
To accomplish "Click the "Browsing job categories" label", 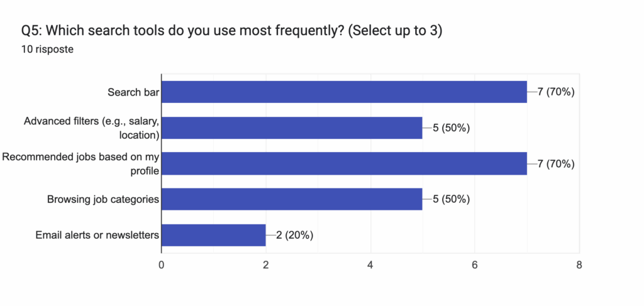I will click(x=103, y=200).
